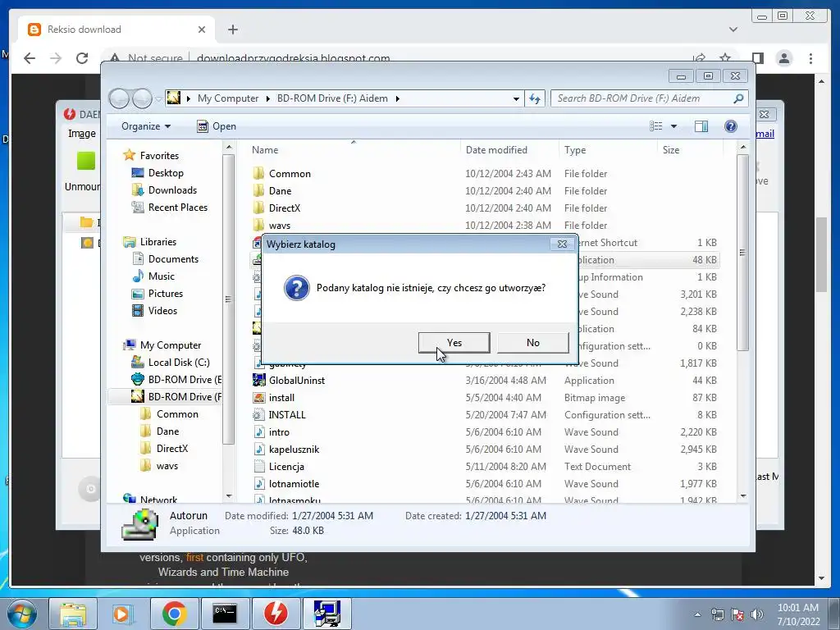Open Chrome profile avatar icon

pos(783,58)
